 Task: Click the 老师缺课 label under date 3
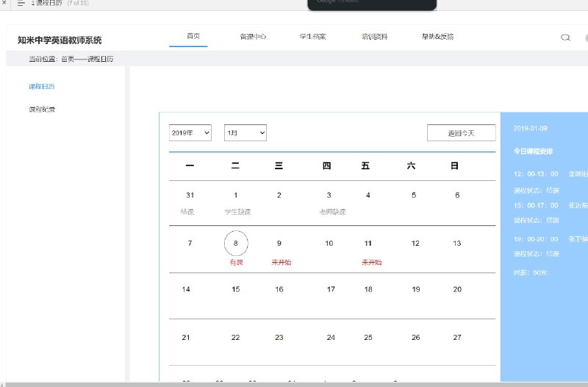pos(333,212)
